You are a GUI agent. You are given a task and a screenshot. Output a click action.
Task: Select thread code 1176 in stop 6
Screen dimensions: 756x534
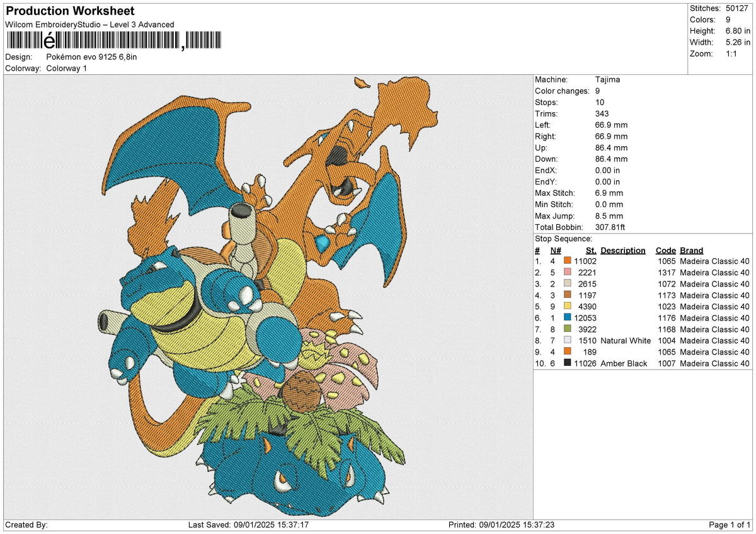pos(667,318)
